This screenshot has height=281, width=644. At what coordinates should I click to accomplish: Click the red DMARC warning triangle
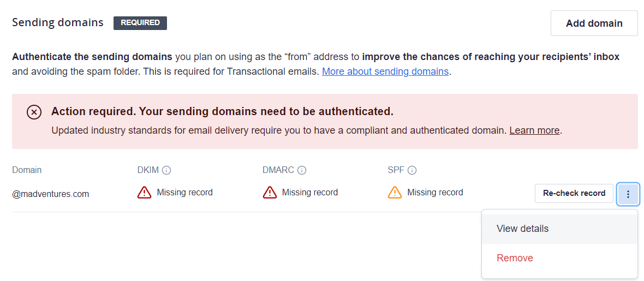tap(270, 192)
